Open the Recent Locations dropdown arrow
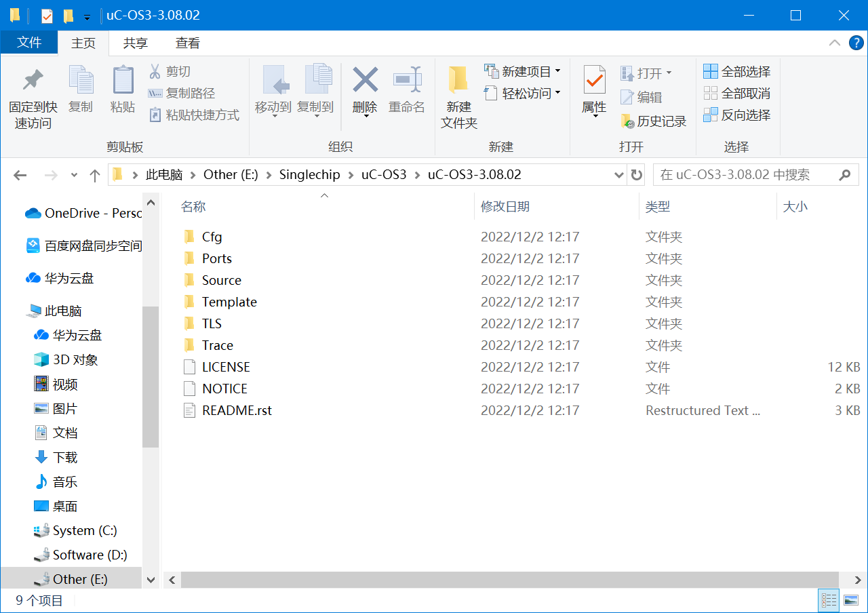 [x=74, y=175]
